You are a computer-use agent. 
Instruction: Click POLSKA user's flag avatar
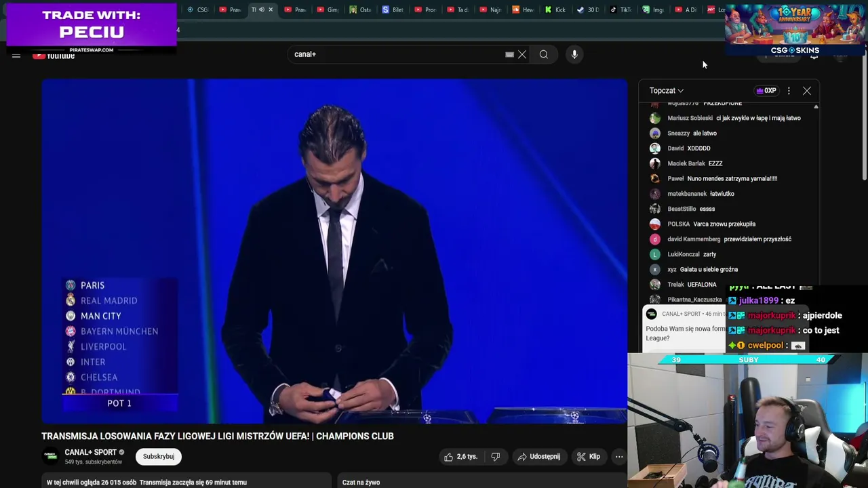[x=654, y=224]
